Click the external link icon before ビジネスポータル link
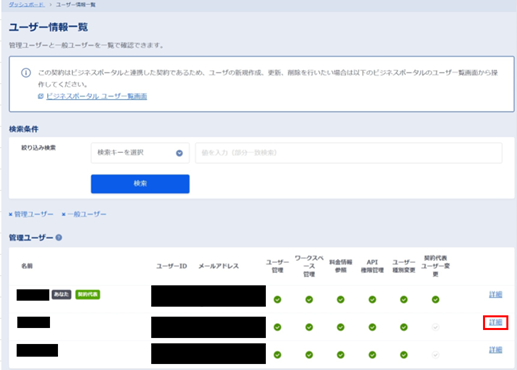 pyautogui.click(x=41, y=96)
